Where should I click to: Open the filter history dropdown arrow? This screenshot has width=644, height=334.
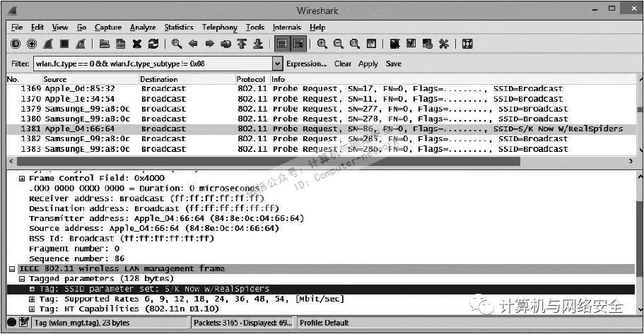(278, 64)
